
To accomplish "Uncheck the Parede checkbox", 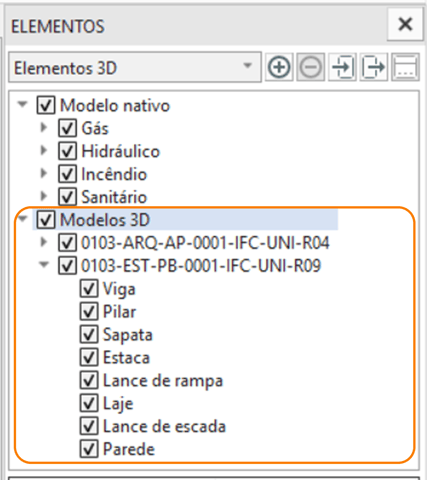I will [89, 449].
